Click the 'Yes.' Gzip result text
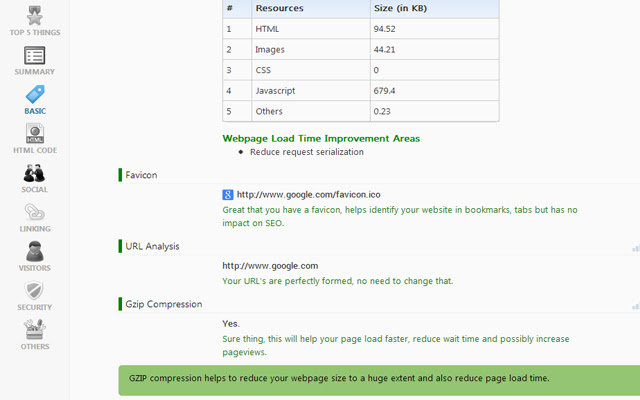Viewport: 640px width, 400px height. tap(231, 324)
